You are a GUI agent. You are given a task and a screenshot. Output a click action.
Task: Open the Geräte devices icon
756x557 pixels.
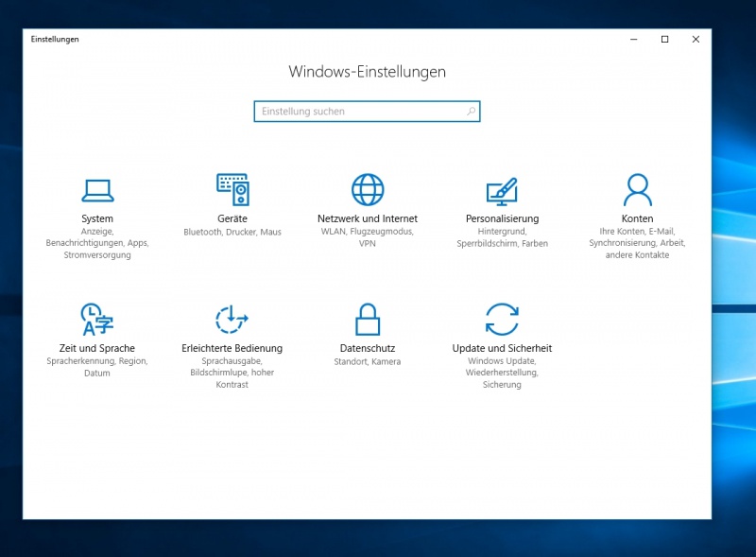pyautogui.click(x=232, y=190)
